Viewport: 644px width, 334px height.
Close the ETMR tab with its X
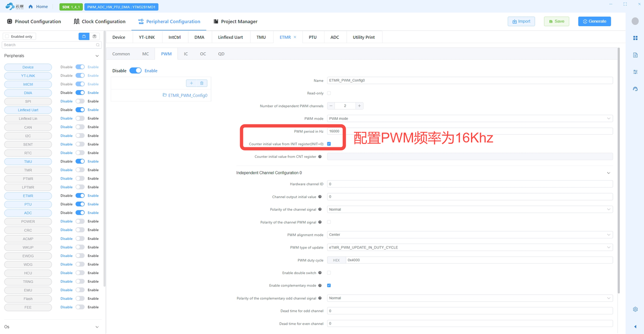point(295,37)
